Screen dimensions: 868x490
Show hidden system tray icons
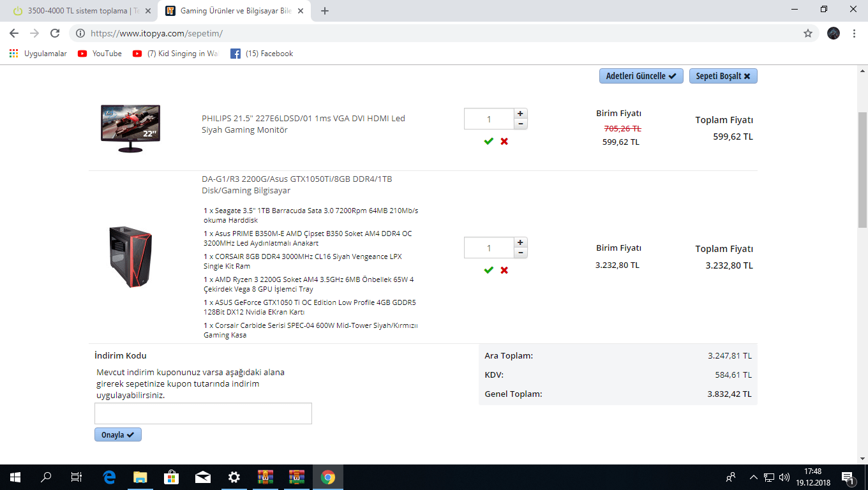[754, 477]
